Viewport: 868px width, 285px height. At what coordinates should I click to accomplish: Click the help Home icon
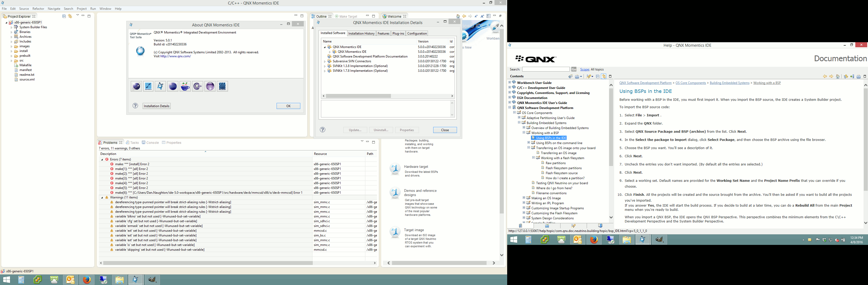tap(838, 76)
